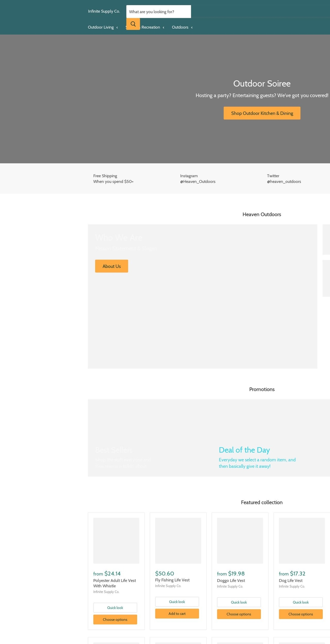Click the About Us button
The width and height of the screenshot is (330, 644).
coord(112,266)
